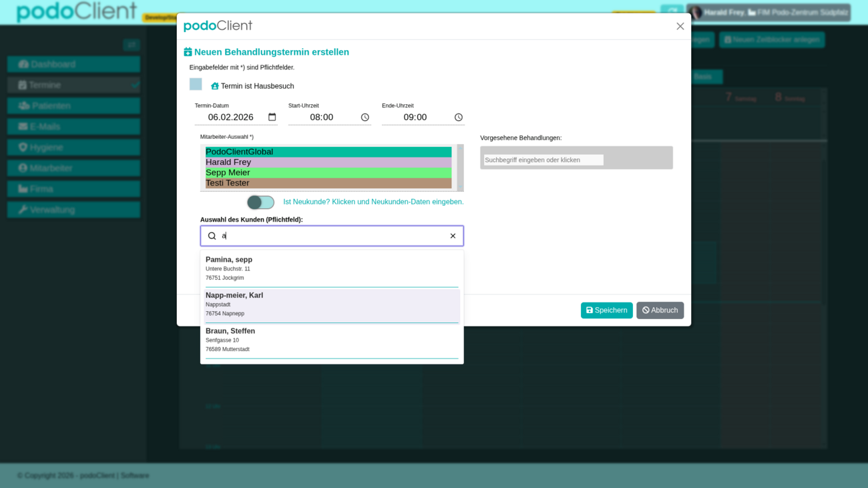
Task: Click the Abbruch button
Action: (660, 310)
